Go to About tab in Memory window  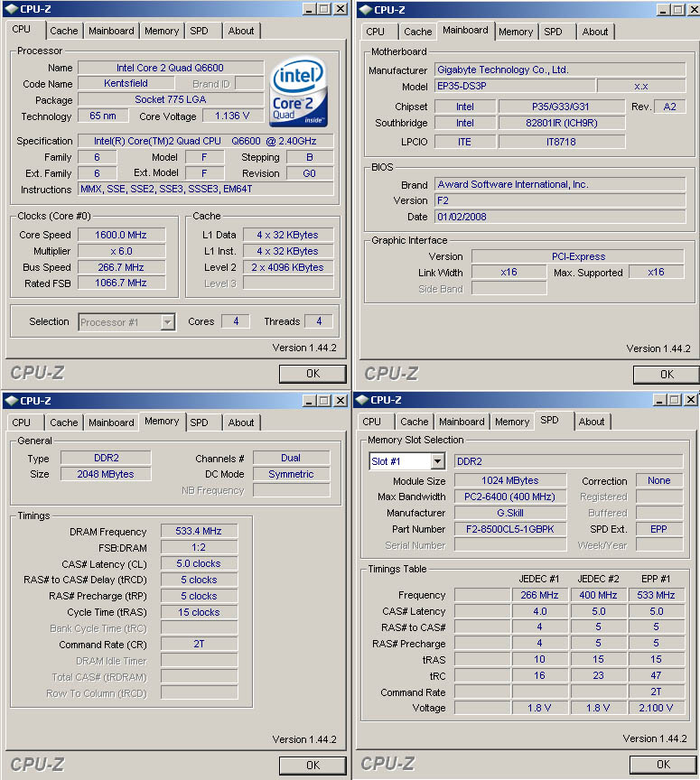[x=241, y=422]
